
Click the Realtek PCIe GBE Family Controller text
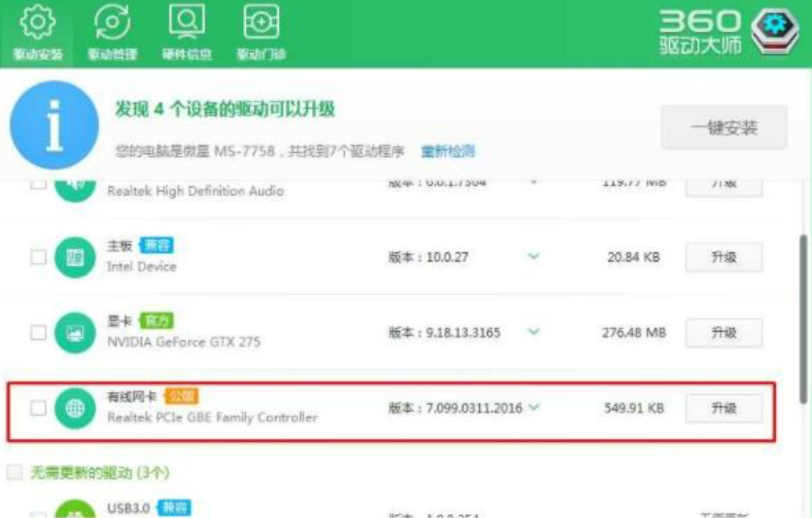click(x=212, y=417)
